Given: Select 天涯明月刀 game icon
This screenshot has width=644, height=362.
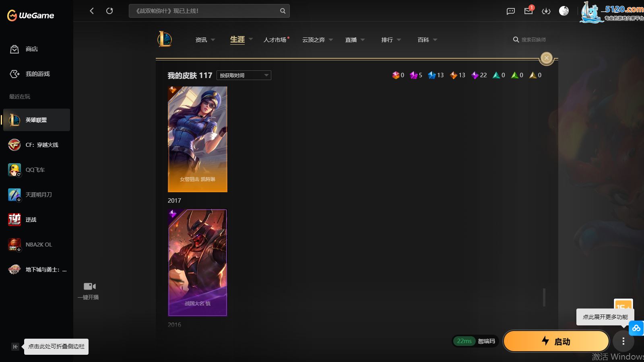Looking at the screenshot, I should 14,195.
